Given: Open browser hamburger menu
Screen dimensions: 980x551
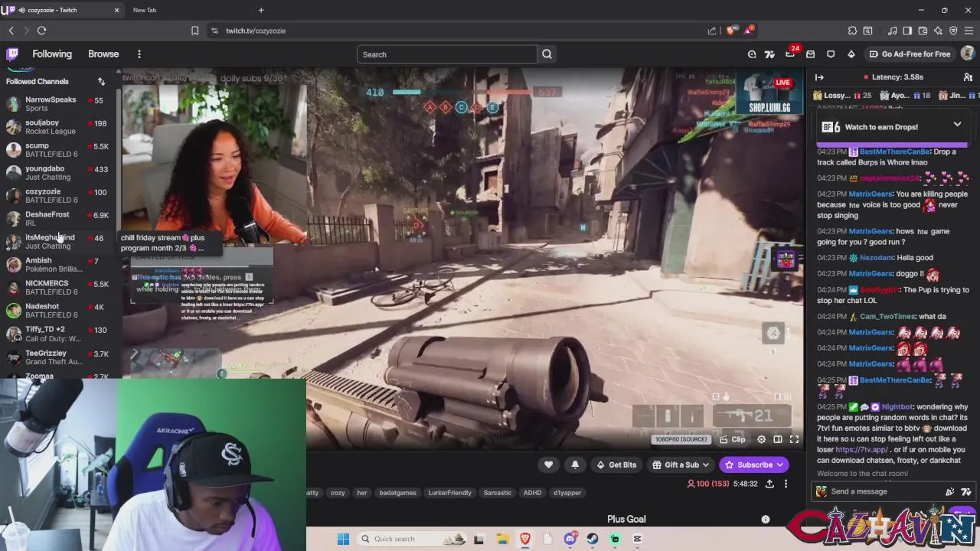Looking at the screenshot, I should click(969, 31).
